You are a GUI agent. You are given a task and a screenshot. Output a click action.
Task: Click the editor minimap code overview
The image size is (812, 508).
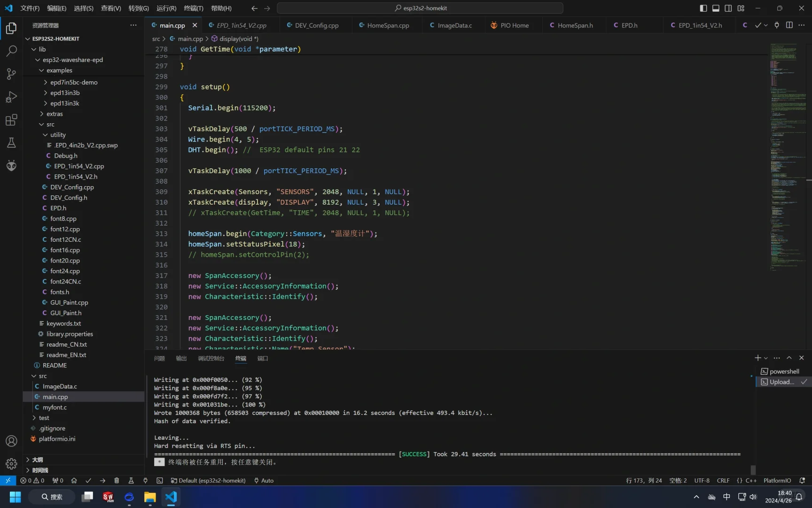788,158
